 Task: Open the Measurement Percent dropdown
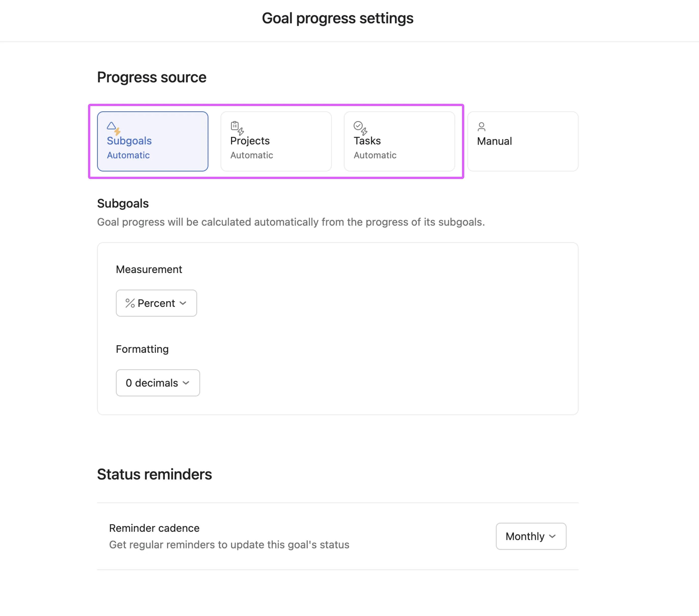[x=156, y=303]
